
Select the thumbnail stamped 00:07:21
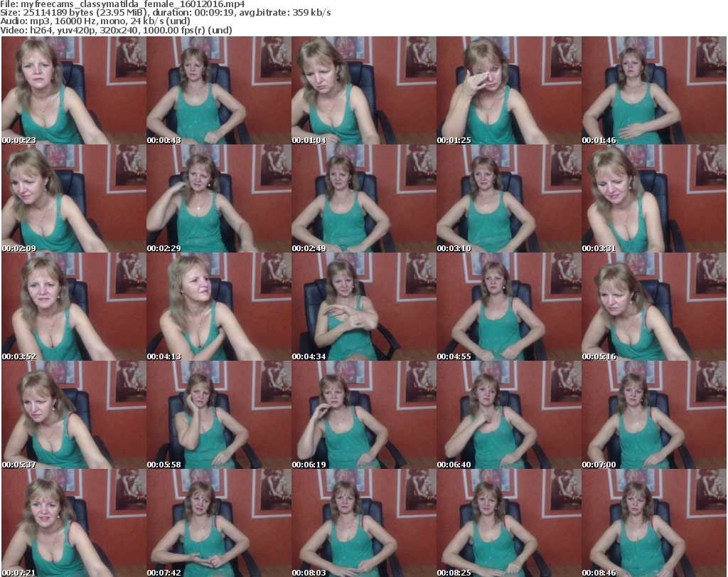[74, 523]
